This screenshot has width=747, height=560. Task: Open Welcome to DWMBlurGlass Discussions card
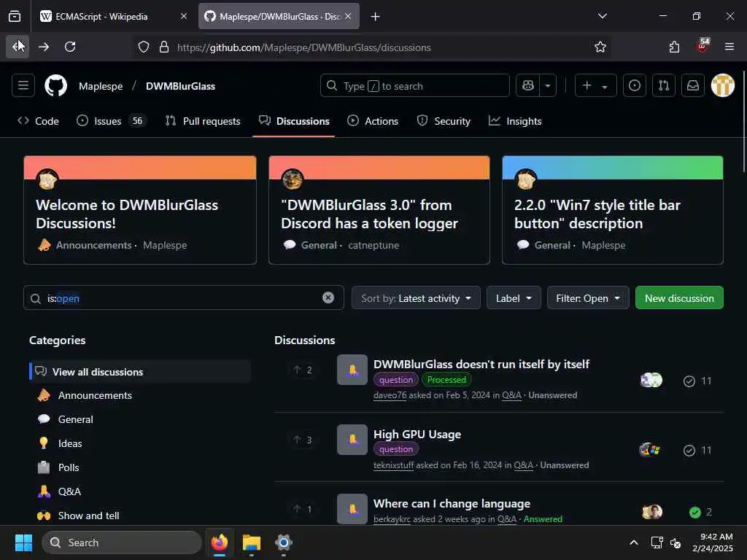click(x=127, y=214)
